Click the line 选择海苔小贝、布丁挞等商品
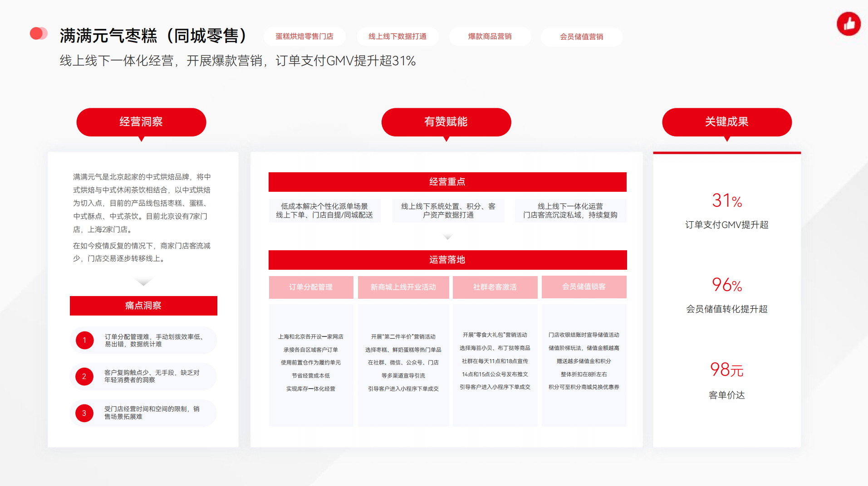Viewport: 868px width, 486px height. click(x=495, y=348)
